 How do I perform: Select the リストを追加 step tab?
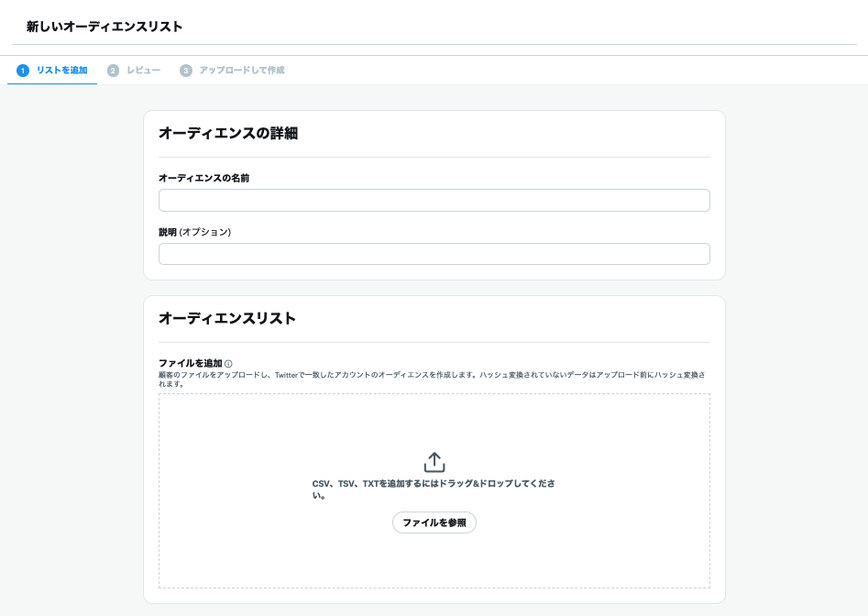coord(61,71)
